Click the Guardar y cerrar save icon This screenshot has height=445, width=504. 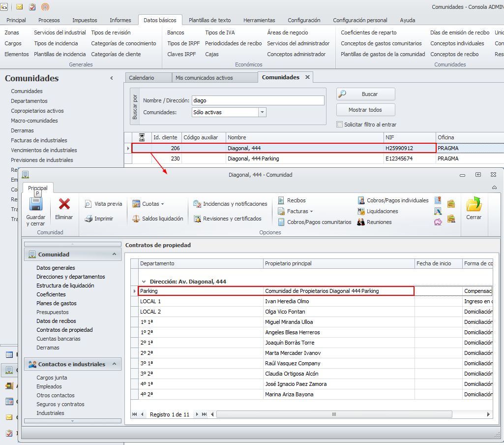[x=35, y=205]
